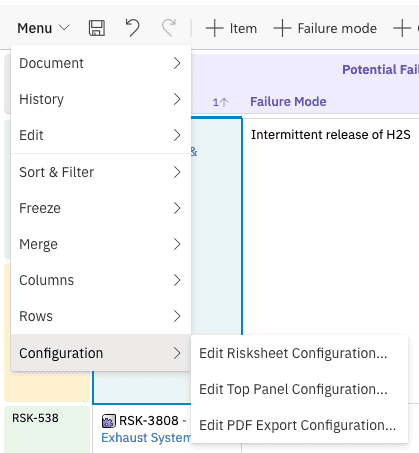Image resolution: width=419 pixels, height=453 pixels.
Task: Add a new Item with the plus button
Action: (231, 28)
